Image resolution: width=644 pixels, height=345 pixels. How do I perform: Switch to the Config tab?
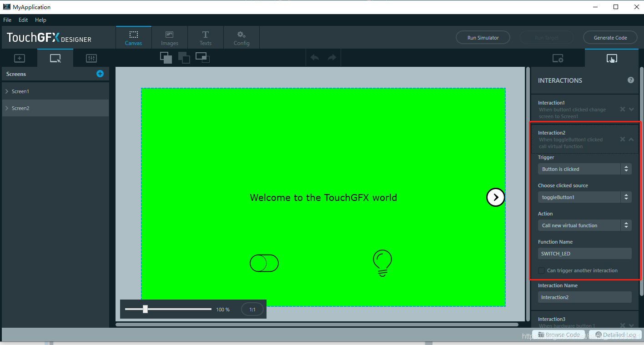tap(241, 38)
